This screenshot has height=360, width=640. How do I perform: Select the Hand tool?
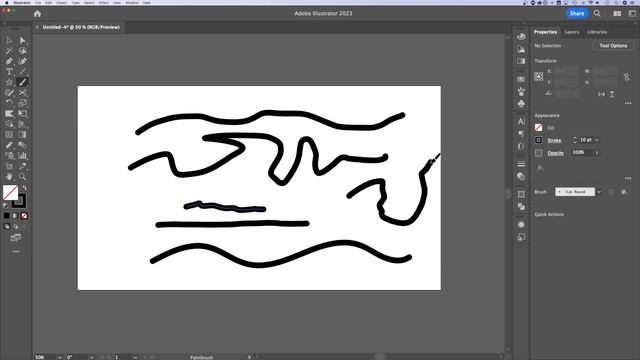pyautogui.click(x=9, y=177)
